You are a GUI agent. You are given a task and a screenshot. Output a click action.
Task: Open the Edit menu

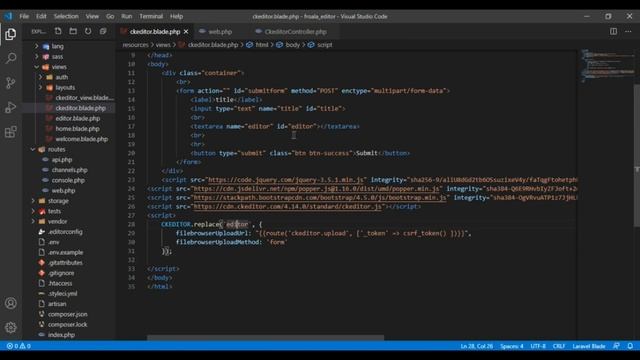(41, 16)
